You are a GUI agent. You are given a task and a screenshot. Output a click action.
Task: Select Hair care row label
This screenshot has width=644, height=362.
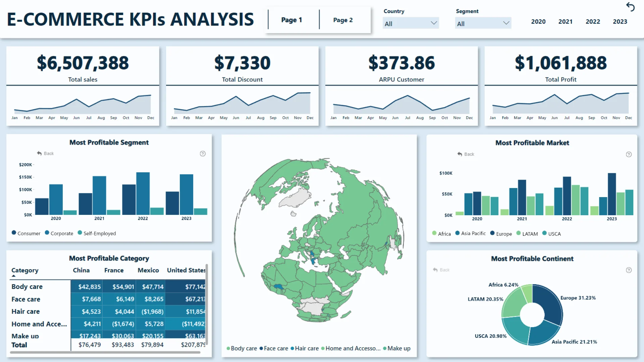25,311
